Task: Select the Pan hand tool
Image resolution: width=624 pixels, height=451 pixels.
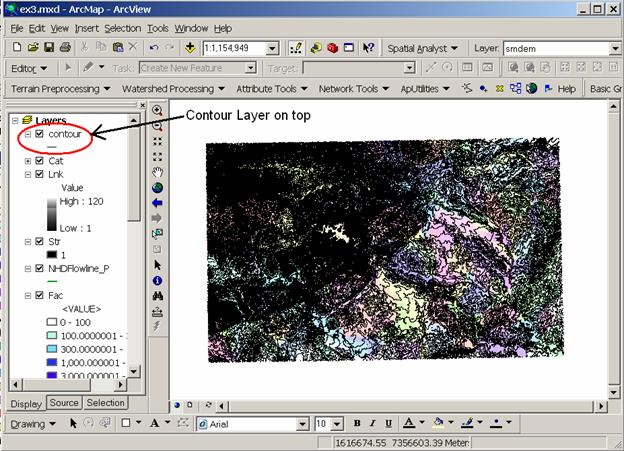Action: point(157,172)
